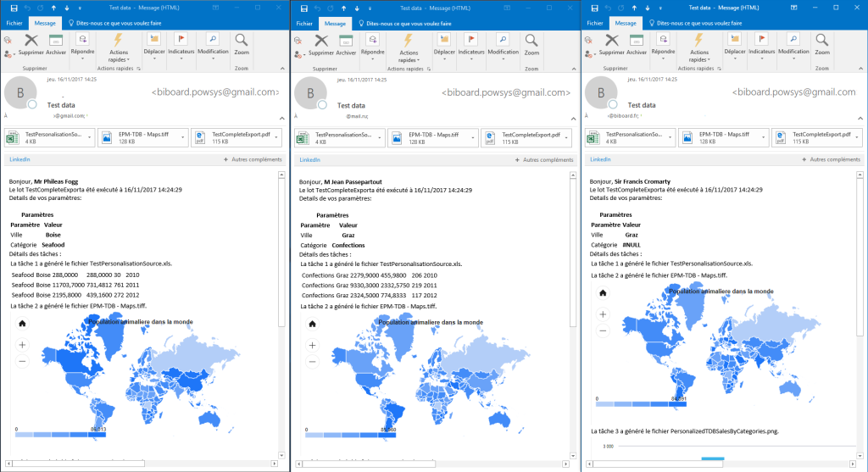Click Indicateurs flag icon in Jean Passepartout window
This screenshot has width=868, height=472.
tap(471, 40)
